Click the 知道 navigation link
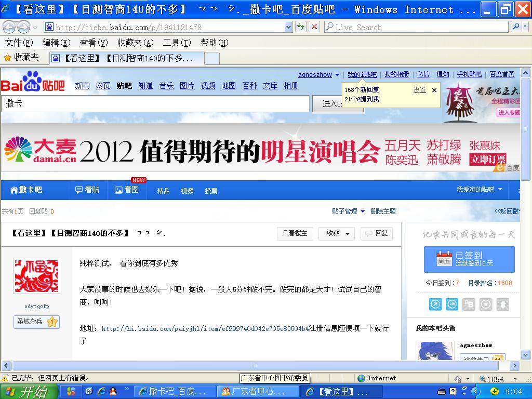Screen dimensions: 532x399 pos(145,86)
